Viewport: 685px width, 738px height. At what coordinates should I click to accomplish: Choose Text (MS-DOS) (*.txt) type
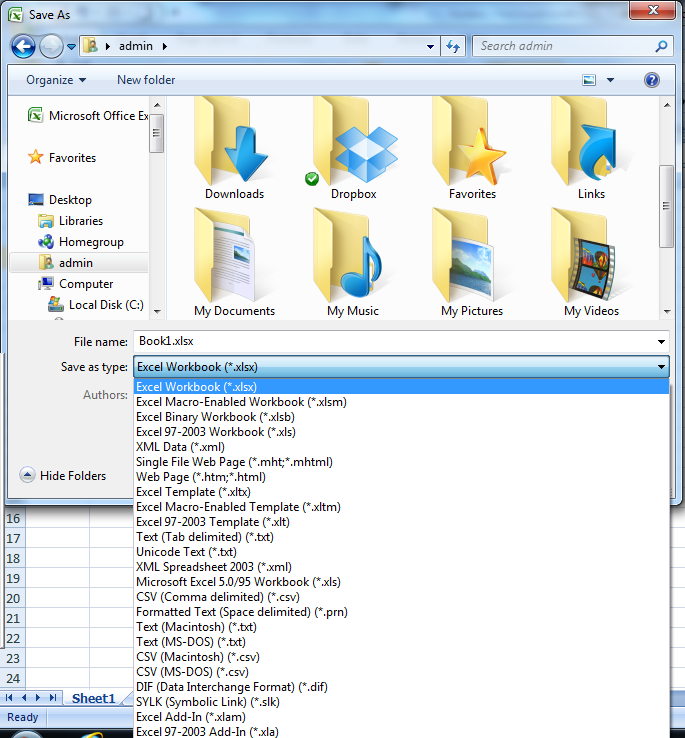pos(401,642)
